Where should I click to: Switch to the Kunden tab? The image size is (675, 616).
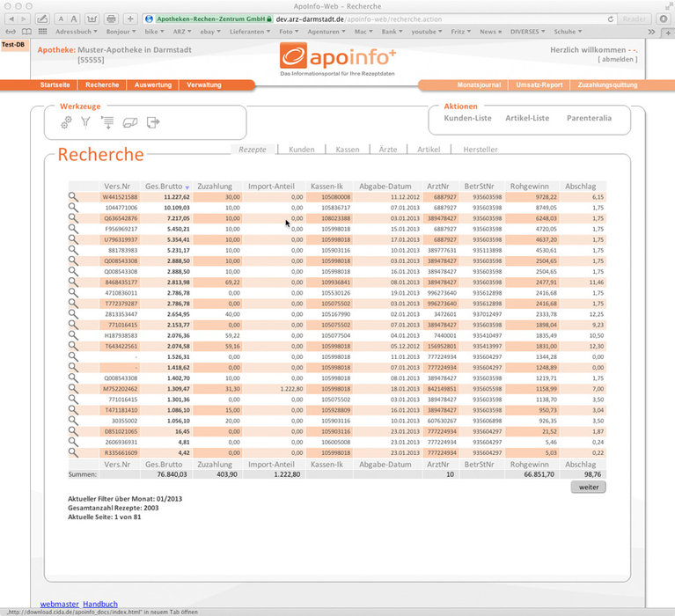coord(301,150)
